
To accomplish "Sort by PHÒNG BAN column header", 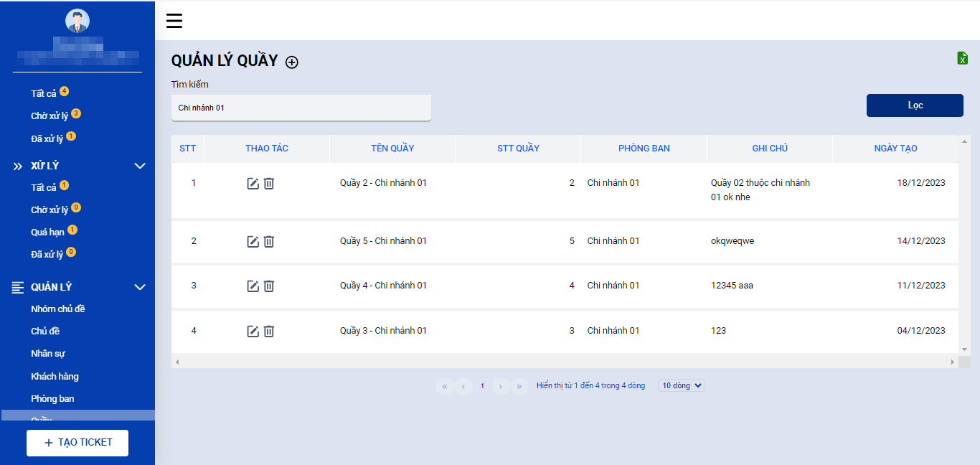I will [644, 149].
